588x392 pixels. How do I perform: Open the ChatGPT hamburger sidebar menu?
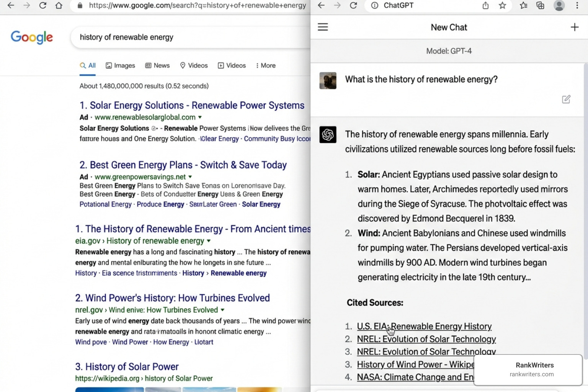[323, 27]
